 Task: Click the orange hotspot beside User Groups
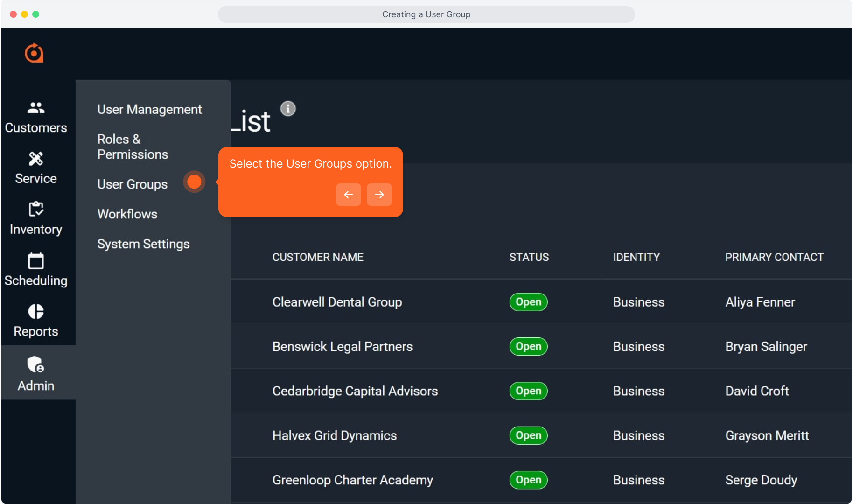tap(194, 182)
